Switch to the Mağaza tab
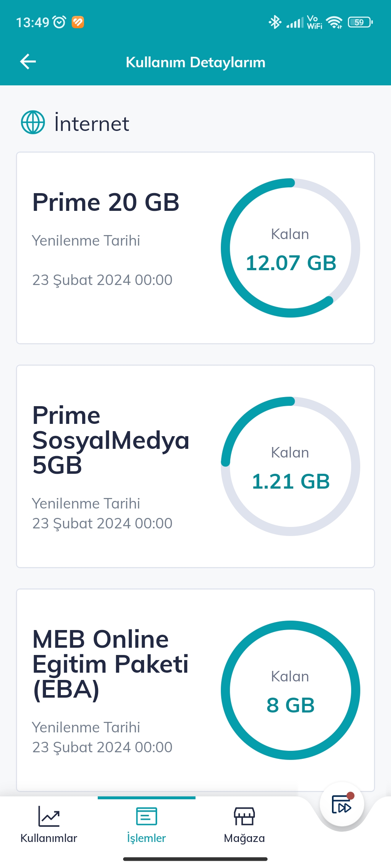Viewport: 391px width, 868px height. pyautogui.click(x=244, y=822)
